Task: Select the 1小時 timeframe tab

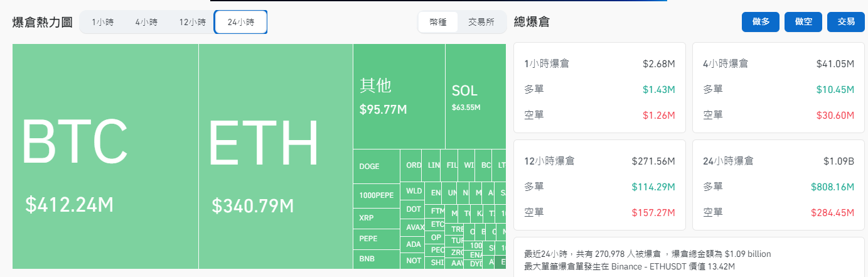Action: point(102,22)
